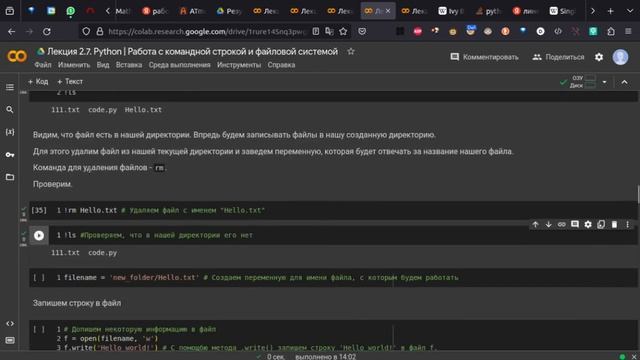
Task: Open Colab settings gear in the header
Action: 599,57
